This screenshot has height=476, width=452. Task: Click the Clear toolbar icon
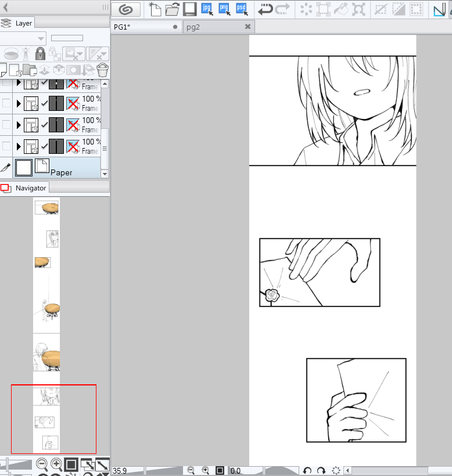(306, 9)
